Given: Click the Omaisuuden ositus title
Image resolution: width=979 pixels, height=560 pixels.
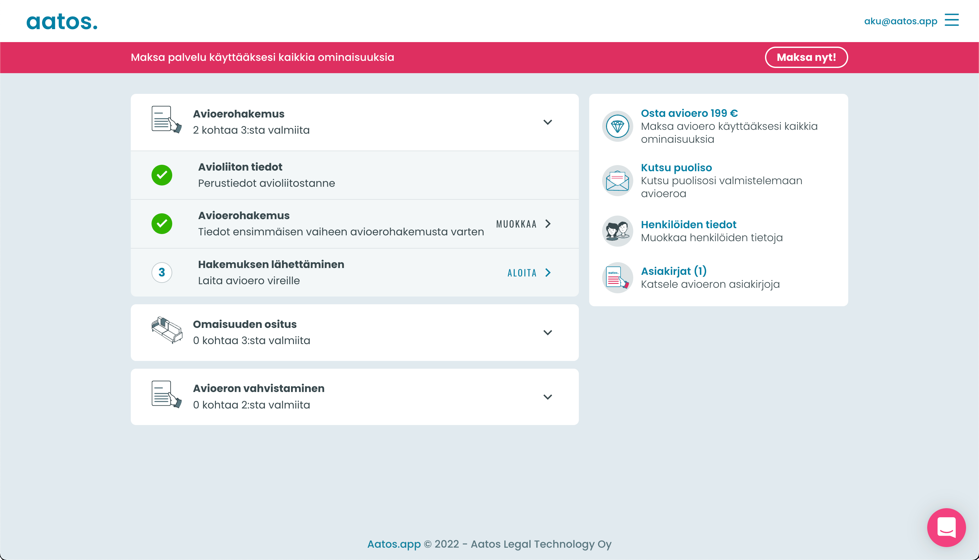Looking at the screenshot, I should tap(245, 324).
